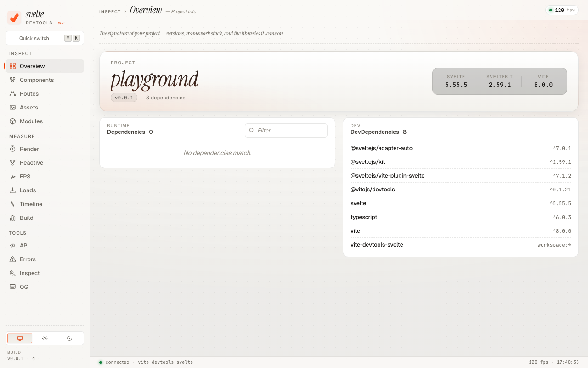
Task: Select the vite-devtools-svelte row in DevDependencies
Action: pyautogui.click(x=461, y=245)
